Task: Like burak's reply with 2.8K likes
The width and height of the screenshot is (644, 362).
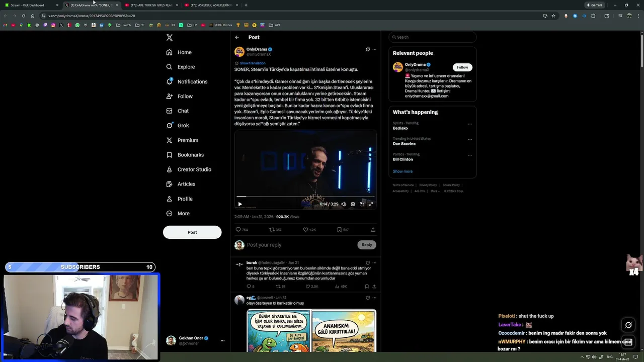Action: point(312,287)
